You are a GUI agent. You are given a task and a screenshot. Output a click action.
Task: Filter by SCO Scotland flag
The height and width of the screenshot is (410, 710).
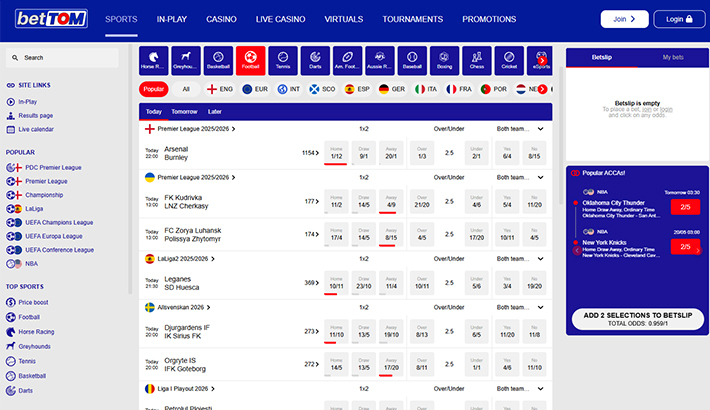322,89
